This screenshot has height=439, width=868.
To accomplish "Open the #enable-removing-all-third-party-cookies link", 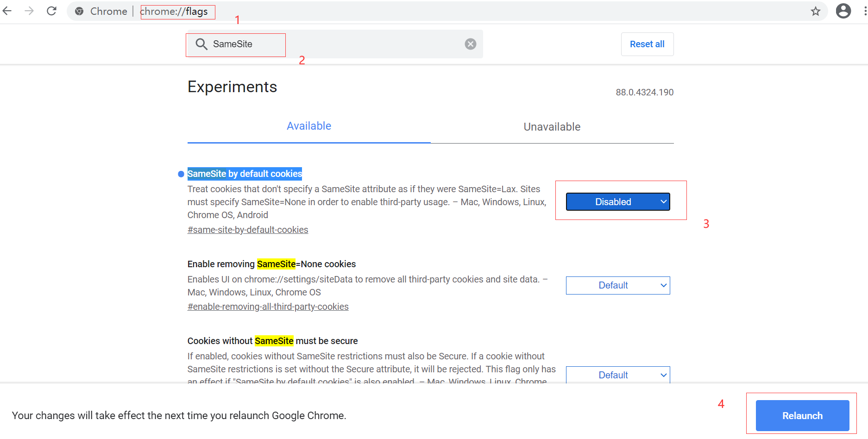I will pyautogui.click(x=268, y=307).
